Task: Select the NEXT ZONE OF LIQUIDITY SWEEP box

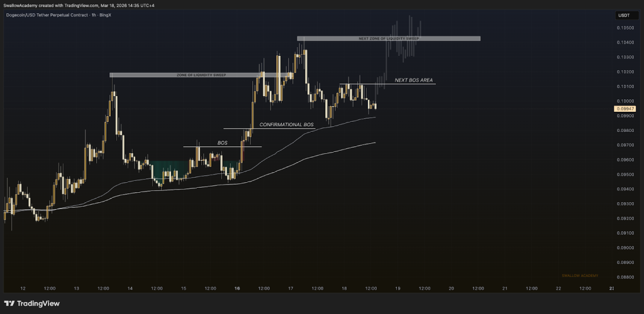Action: click(x=388, y=38)
